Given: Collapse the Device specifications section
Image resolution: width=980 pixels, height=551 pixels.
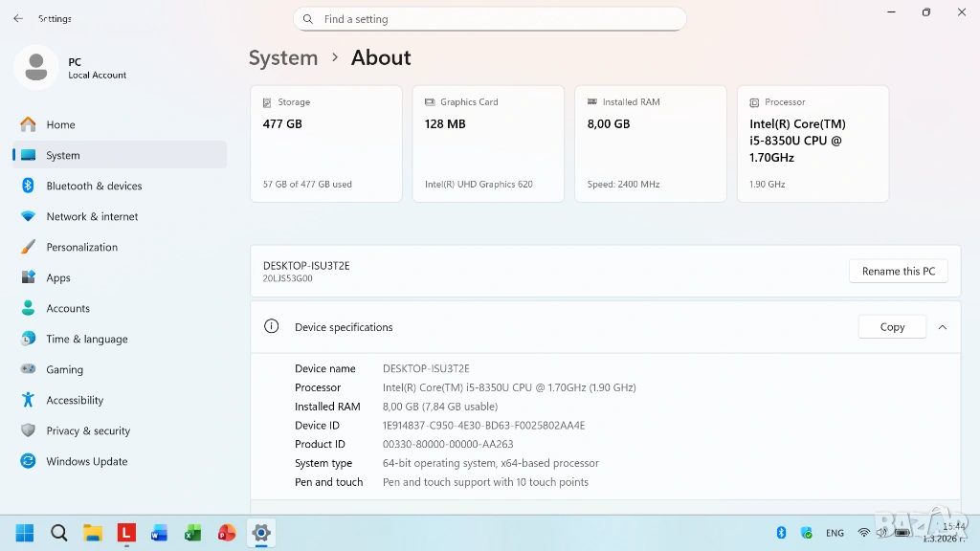Looking at the screenshot, I should click(x=942, y=327).
